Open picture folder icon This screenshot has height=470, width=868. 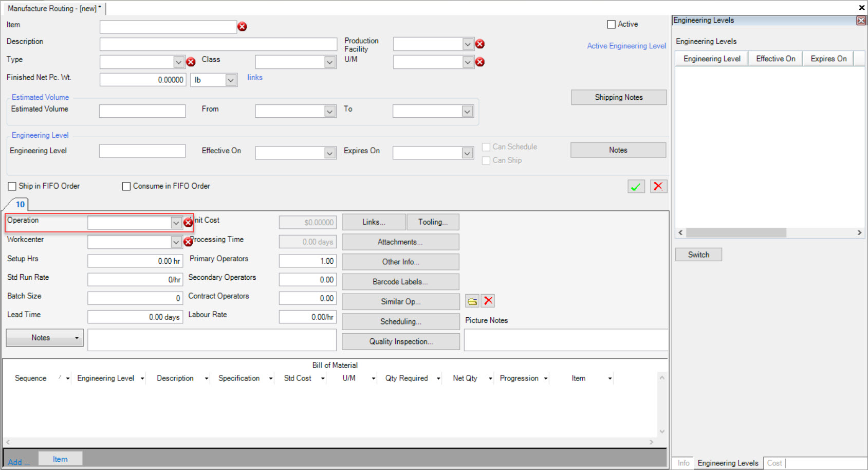pyautogui.click(x=472, y=301)
